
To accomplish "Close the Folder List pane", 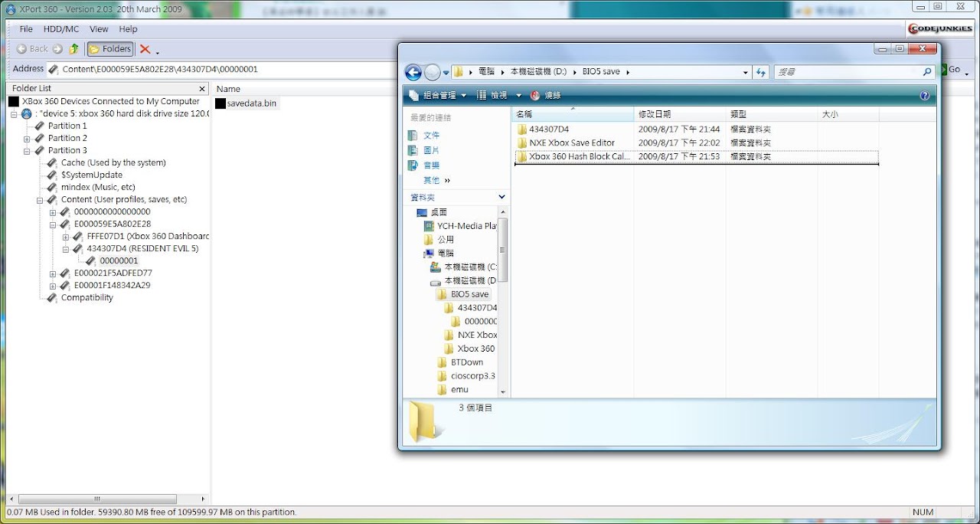I will pyautogui.click(x=202, y=89).
